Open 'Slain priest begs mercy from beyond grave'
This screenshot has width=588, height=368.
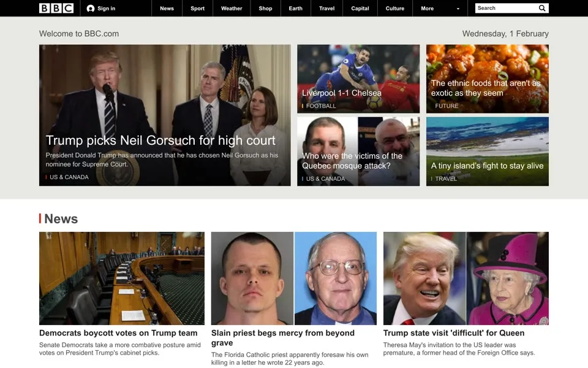(283, 338)
